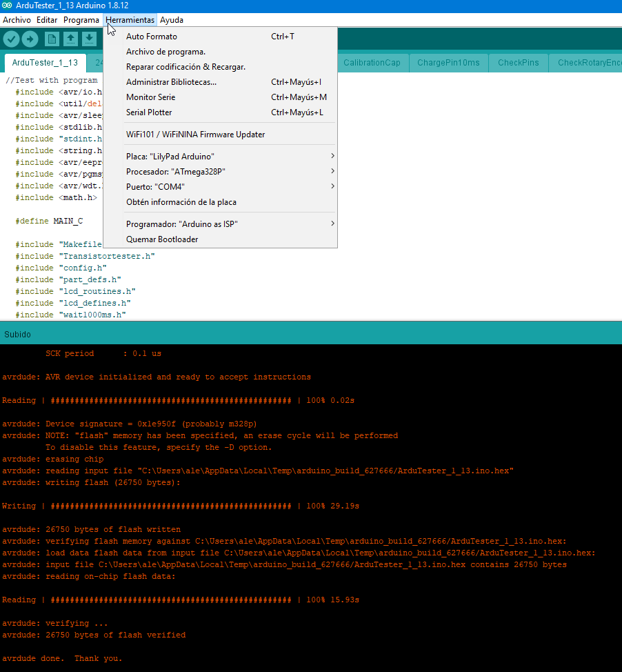Click line #include <math.h>

[x=56, y=197]
